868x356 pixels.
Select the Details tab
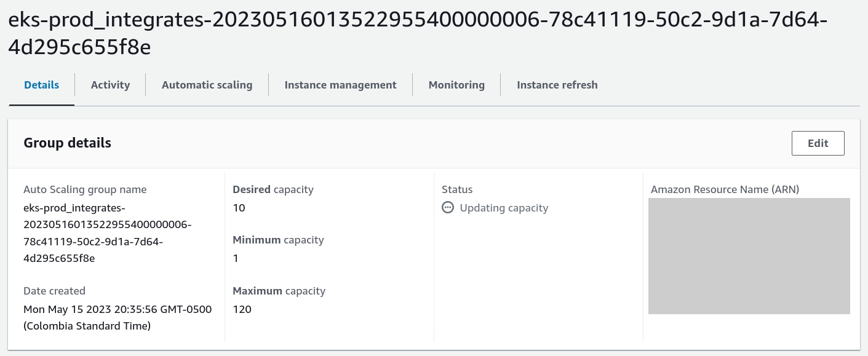click(42, 85)
